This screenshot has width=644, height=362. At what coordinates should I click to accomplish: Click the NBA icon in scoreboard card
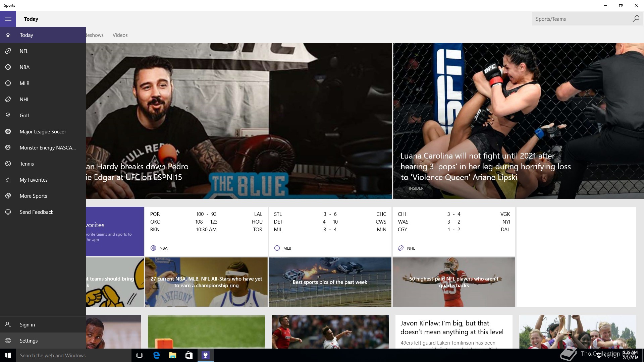pyautogui.click(x=153, y=248)
